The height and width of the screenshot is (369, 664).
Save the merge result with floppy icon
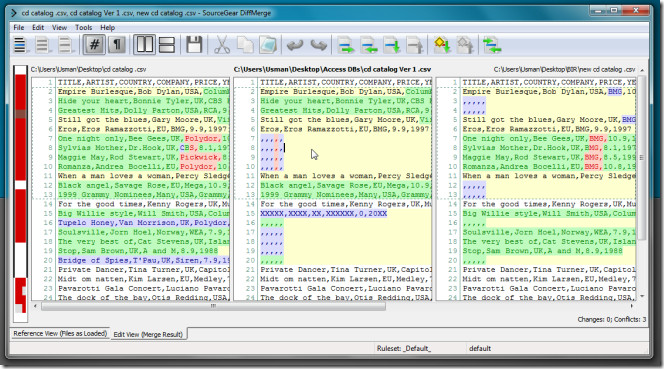pyautogui.click(x=194, y=45)
